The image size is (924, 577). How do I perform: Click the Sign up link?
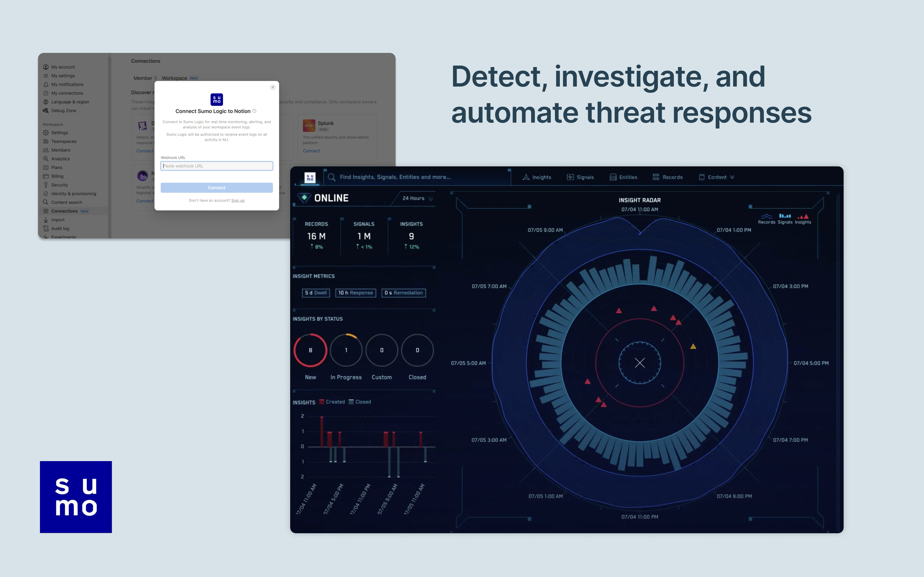[x=238, y=201]
